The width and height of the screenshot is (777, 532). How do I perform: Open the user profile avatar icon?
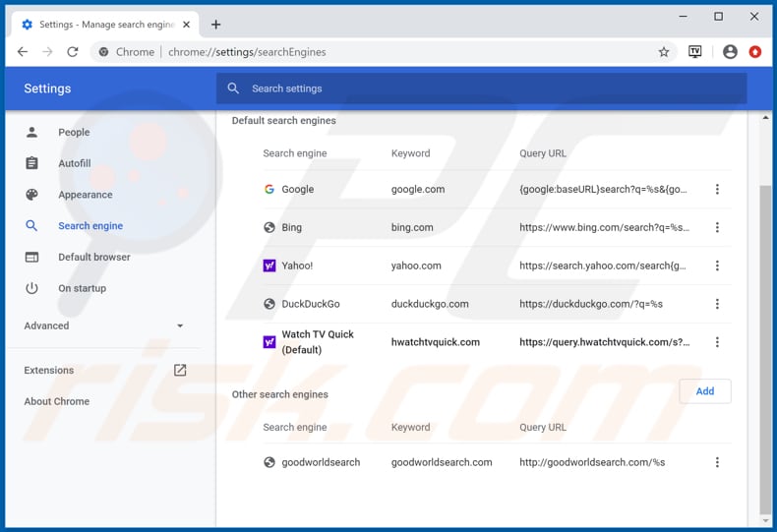(x=730, y=51)
